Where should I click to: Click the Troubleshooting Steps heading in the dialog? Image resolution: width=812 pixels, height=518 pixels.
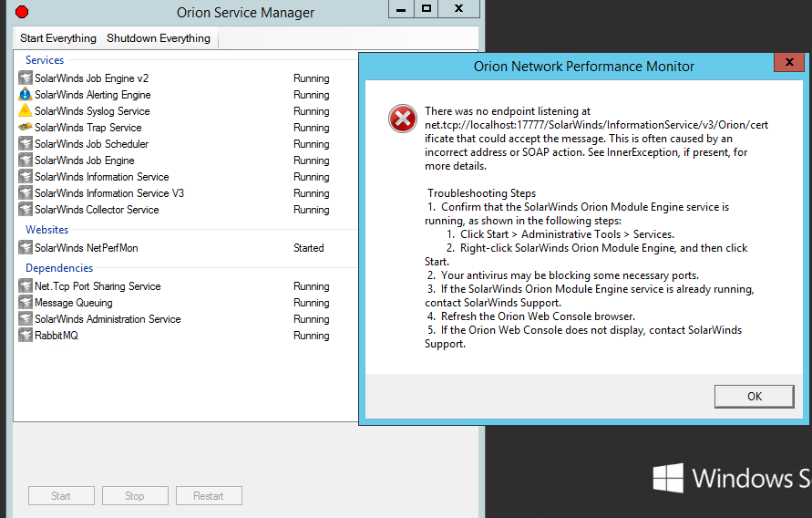pos(481,193)
